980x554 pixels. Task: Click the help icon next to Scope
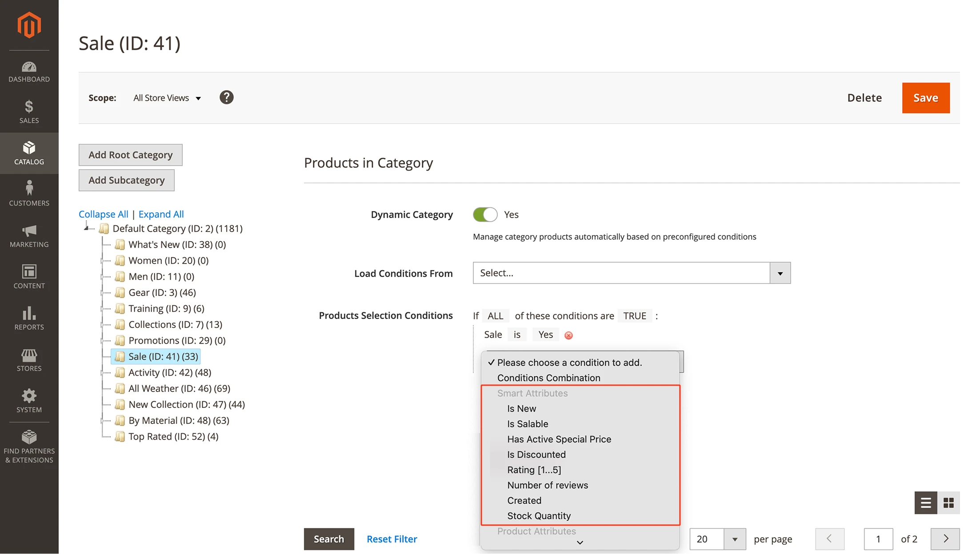226,97
